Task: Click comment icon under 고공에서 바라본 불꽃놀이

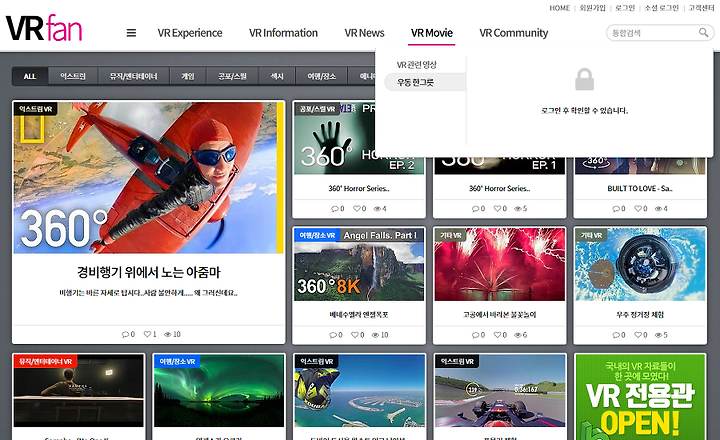Action: [x=476, y=335]
